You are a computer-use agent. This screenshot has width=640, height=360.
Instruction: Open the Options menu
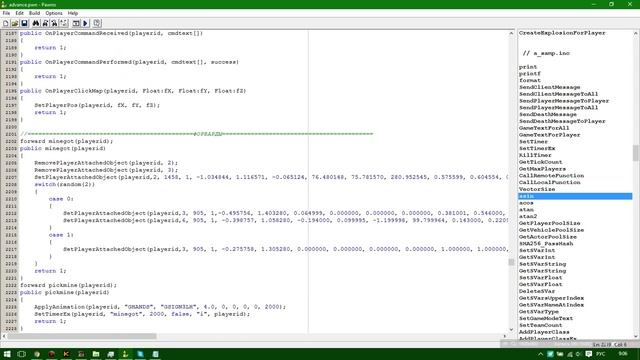pos(54,13)
